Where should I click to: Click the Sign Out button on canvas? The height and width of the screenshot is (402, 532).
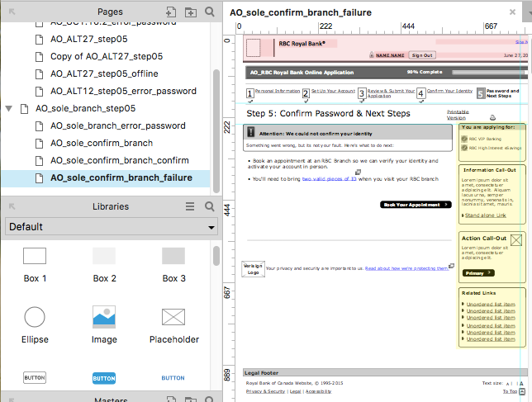pos(422,55)
